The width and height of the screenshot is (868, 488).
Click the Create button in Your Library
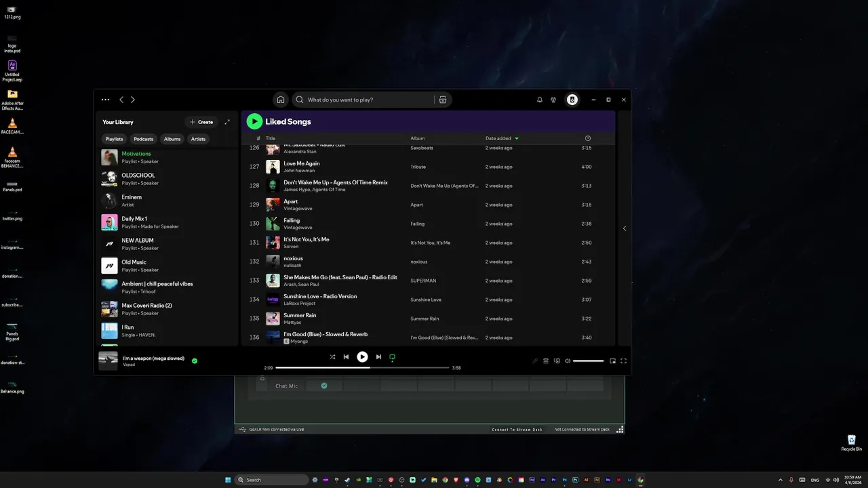point(201,122)
